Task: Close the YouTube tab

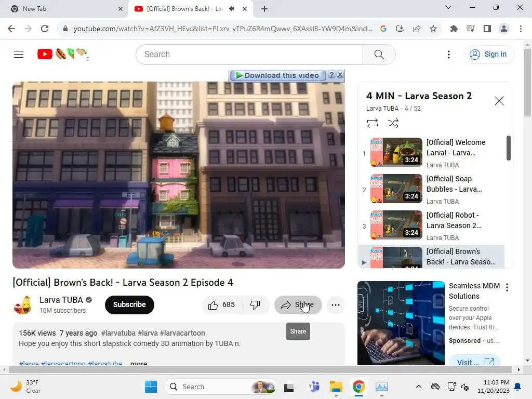Action: click(x=245, y=9)
